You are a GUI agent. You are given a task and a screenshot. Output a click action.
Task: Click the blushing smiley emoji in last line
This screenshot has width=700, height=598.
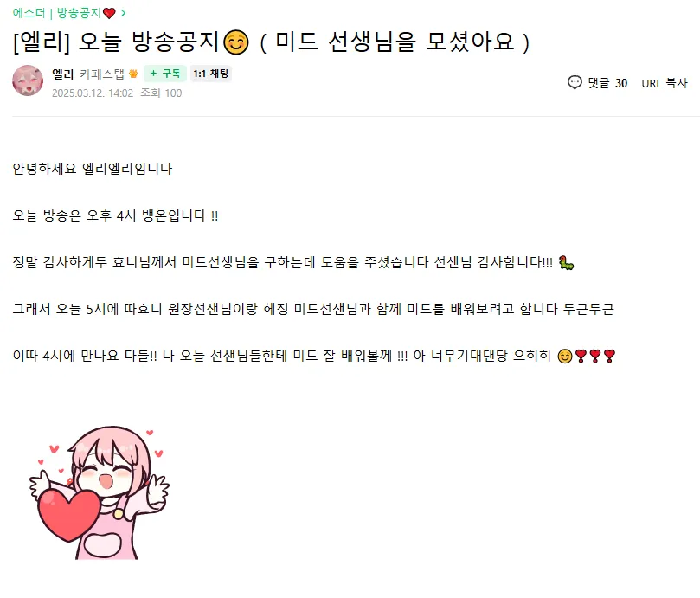[x=565, y=357]
